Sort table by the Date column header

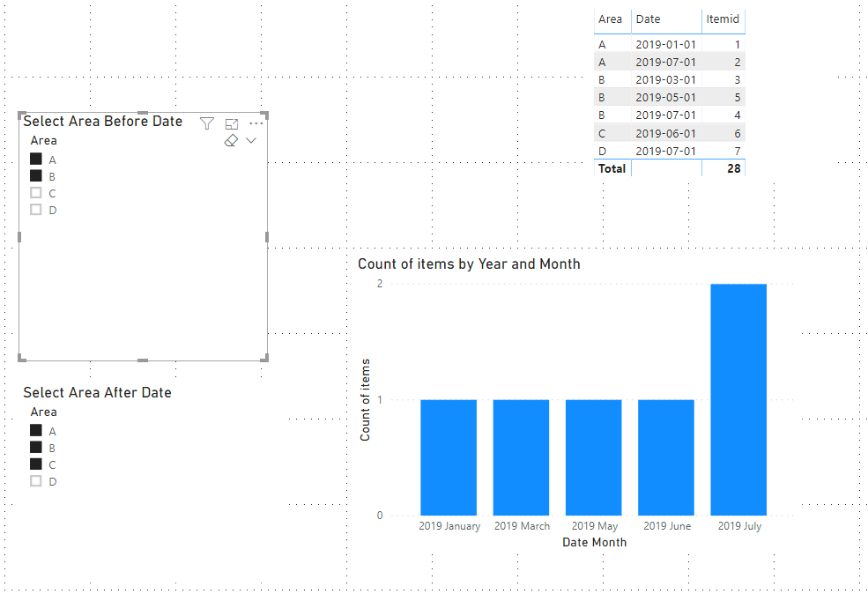click(x=648, y=19)
